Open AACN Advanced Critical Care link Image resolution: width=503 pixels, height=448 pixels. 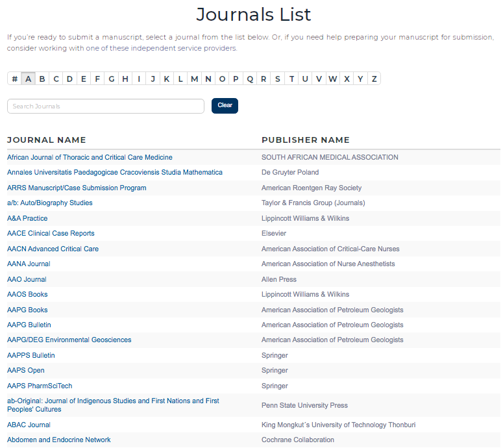tap(53, 249)
